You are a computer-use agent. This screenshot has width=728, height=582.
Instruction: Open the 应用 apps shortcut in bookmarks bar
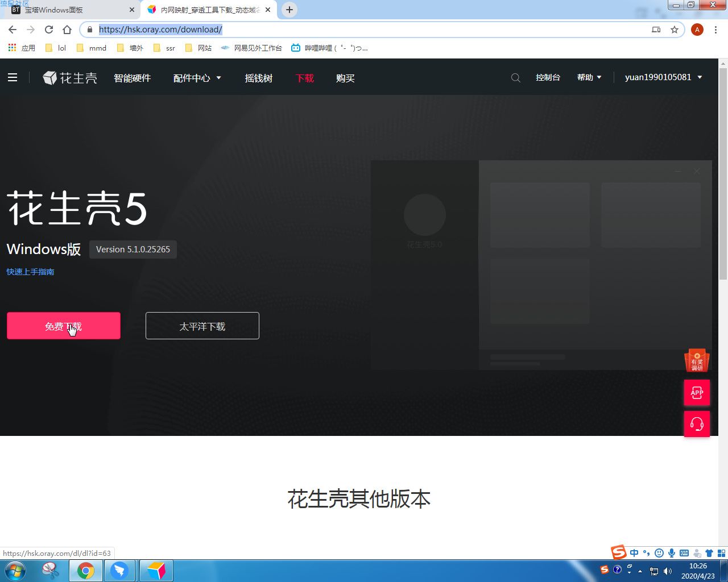(22, 48)
